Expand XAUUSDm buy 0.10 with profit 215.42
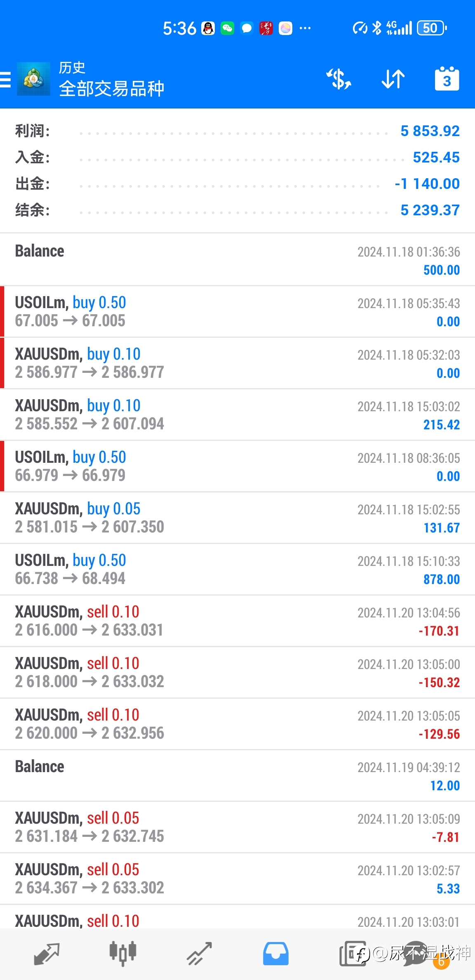475x980 pixels. click(x=237, y=415)
